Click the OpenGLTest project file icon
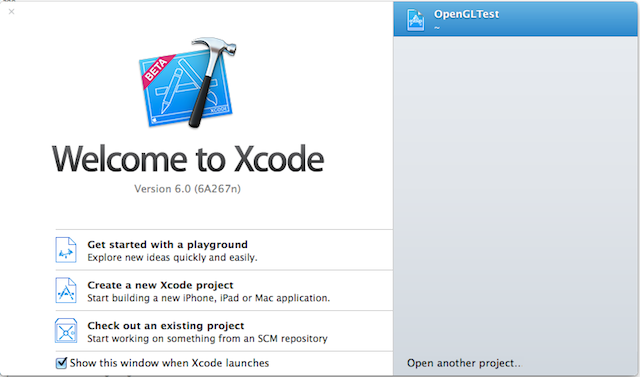640x377 pixels. [415, 20]
